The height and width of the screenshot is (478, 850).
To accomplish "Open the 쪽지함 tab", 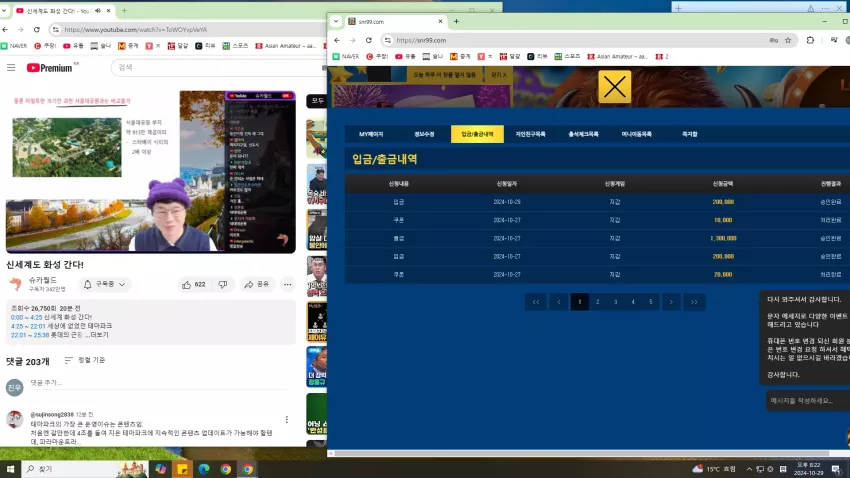I will (x=690, y=134).
